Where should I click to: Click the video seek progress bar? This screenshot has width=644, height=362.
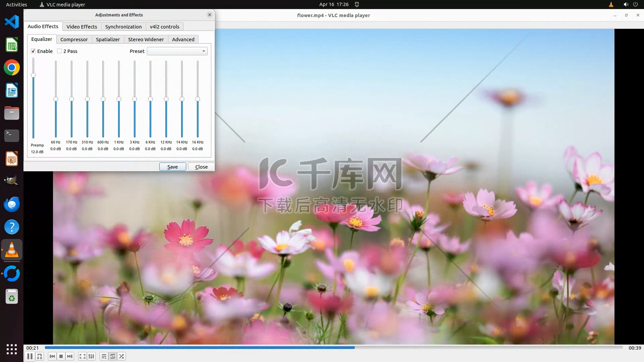(x=333, y=348)
